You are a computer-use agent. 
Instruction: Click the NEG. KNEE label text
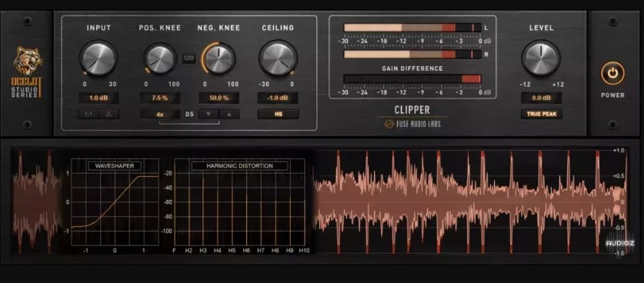219,28
